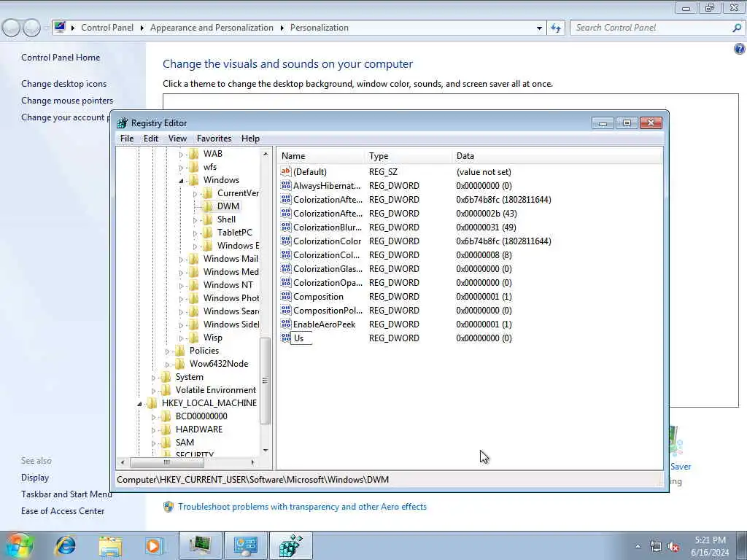Open Taskbar and Start Menu link

coord(66,494)
